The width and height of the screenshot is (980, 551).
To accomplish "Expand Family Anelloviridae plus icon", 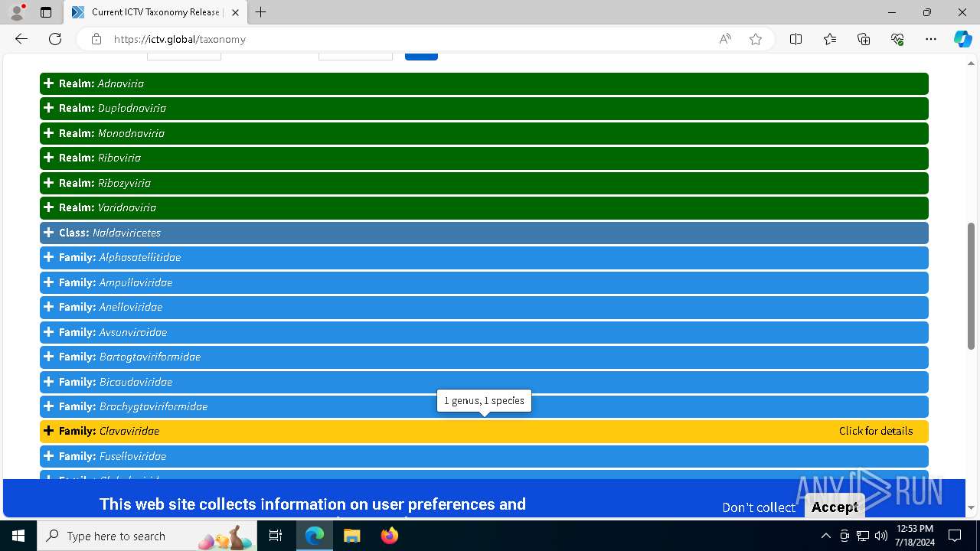I will 49,307.
